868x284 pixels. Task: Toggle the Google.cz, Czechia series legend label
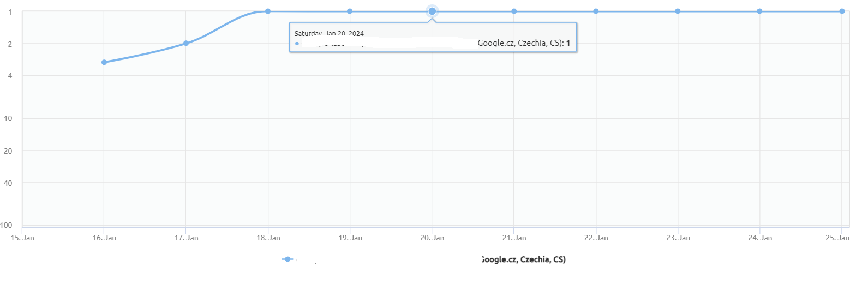point(523,259)
